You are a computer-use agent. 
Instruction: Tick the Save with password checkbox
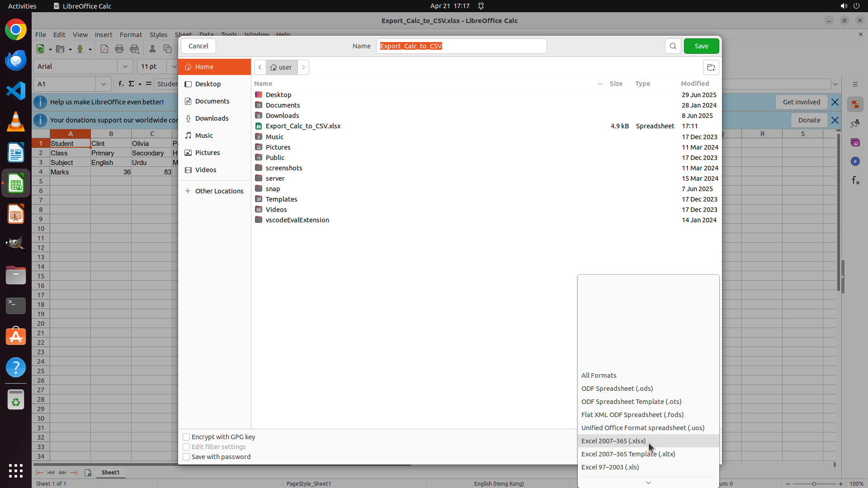point(186,457)
